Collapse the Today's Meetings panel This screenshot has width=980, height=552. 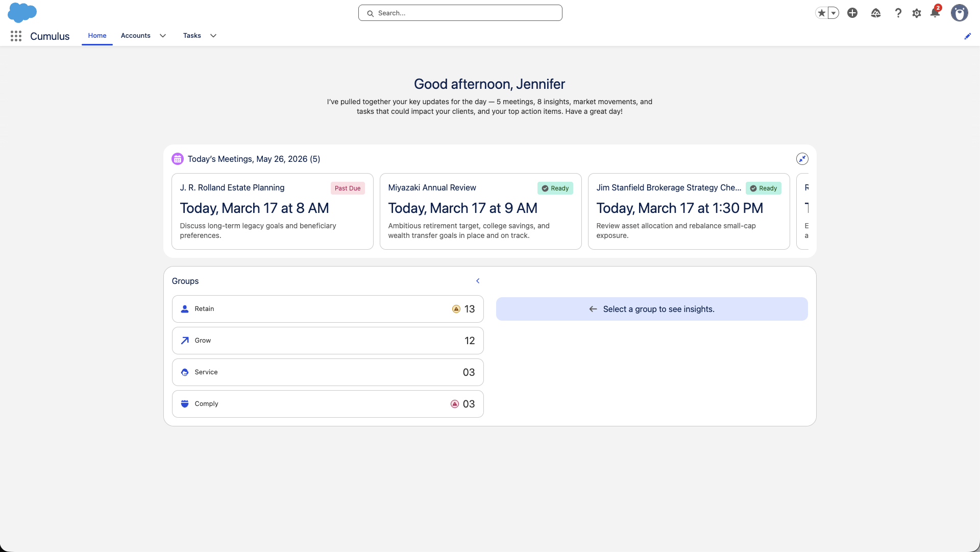tap(802, 159)
